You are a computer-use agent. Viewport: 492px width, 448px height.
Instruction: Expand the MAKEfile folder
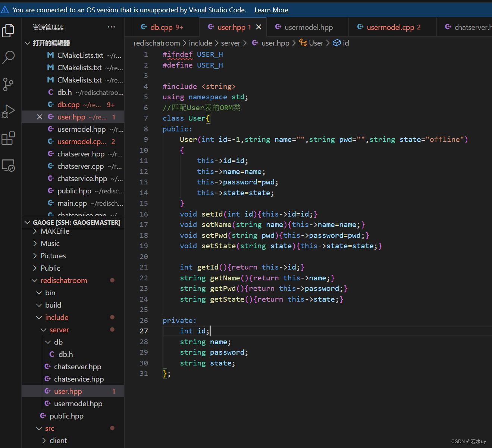55,231
